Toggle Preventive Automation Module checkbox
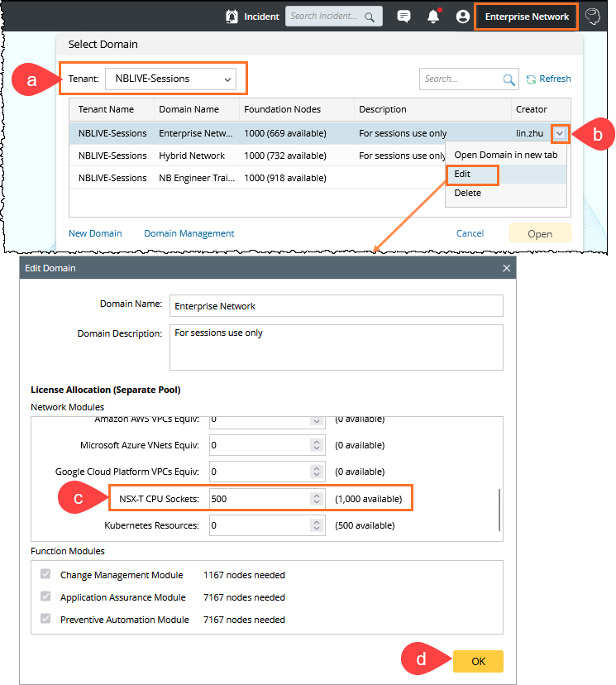 pos(45,619)
